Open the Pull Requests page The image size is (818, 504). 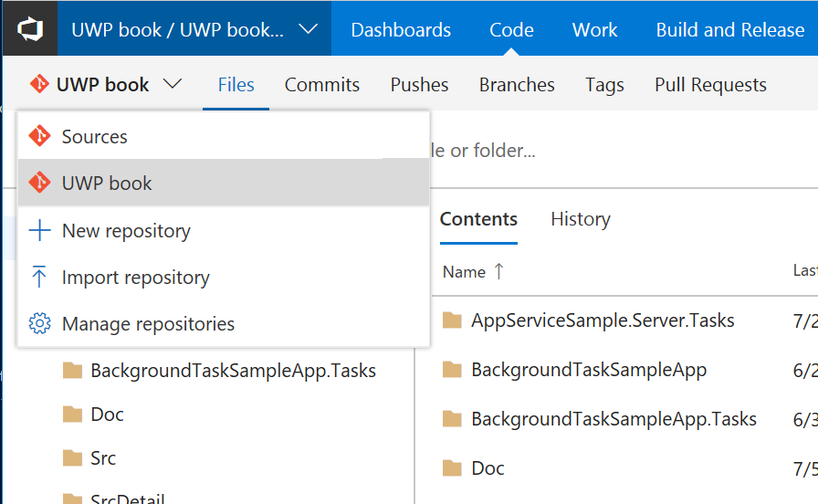coord(710,85)
